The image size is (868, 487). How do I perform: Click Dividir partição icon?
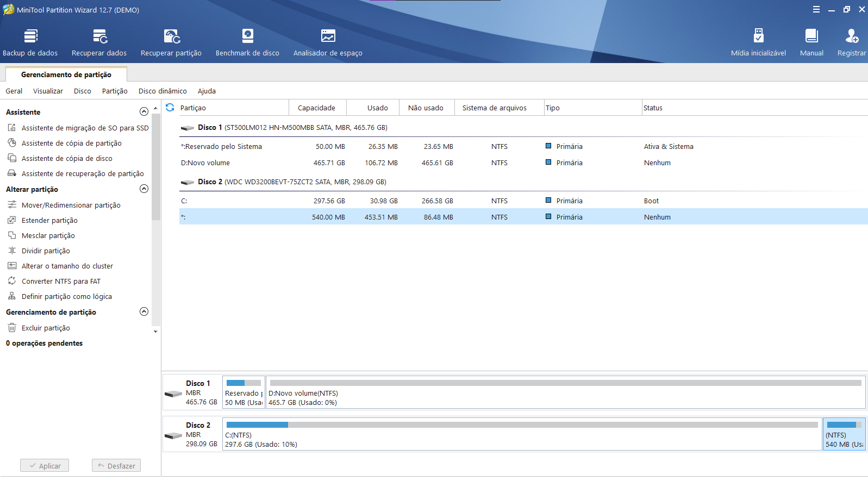[x=12, y=251]
